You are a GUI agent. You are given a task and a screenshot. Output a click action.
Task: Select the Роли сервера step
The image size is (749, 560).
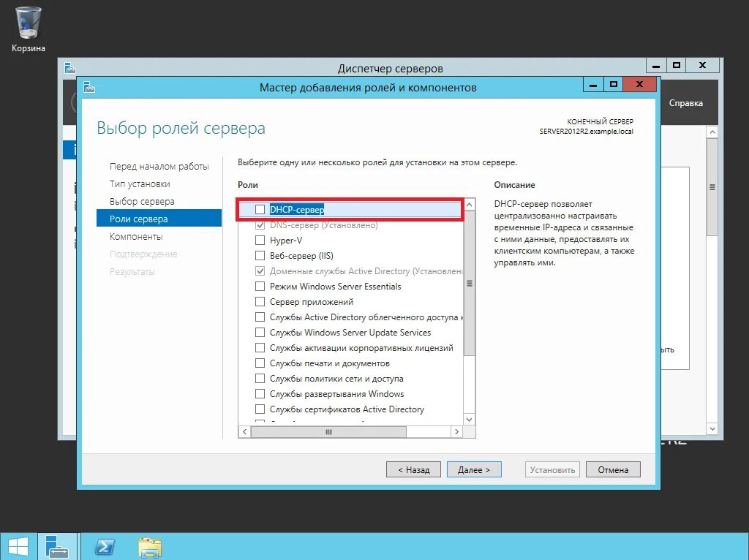(x=159, y=219)
